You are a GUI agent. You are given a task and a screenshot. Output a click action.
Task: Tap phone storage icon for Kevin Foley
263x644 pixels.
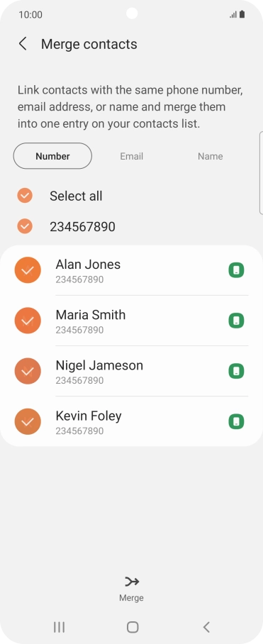coord(236,422)
